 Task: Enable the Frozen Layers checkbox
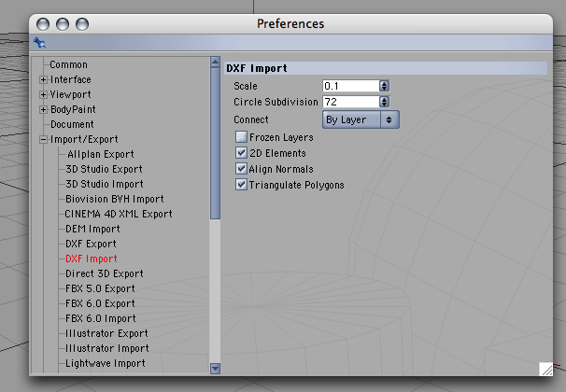(241, 137)
